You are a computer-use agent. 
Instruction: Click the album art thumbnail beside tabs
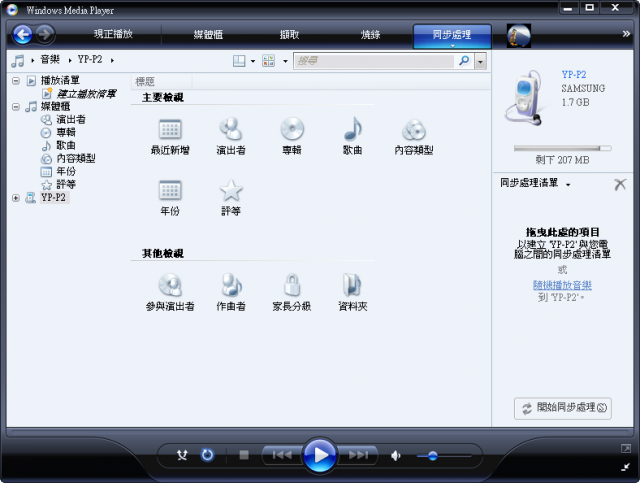coord(519,36)
